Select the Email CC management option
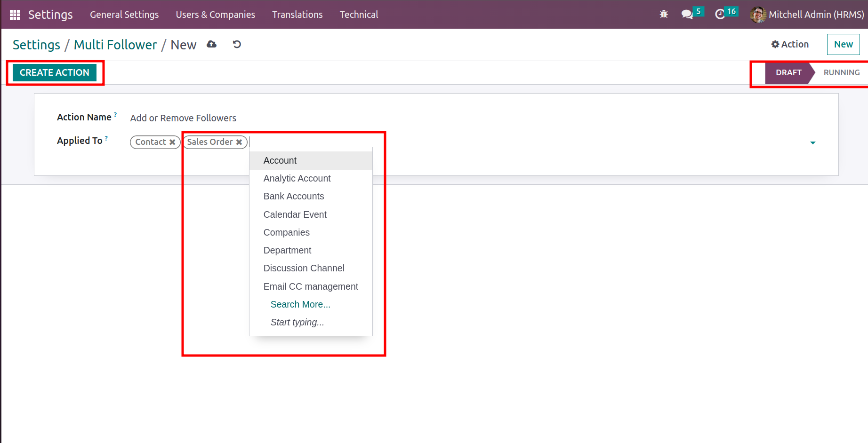This screenshot has width=868, height=443. (x=311, y=286)
